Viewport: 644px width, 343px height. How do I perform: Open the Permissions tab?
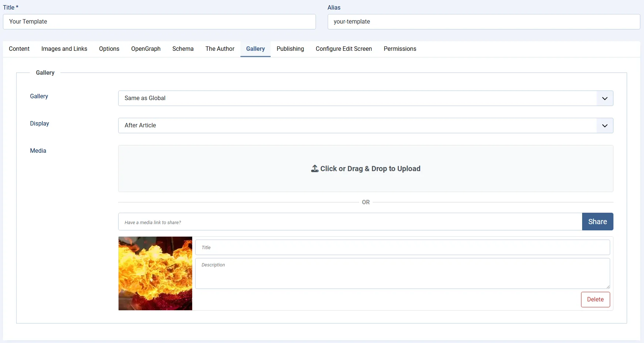point(400,49)
